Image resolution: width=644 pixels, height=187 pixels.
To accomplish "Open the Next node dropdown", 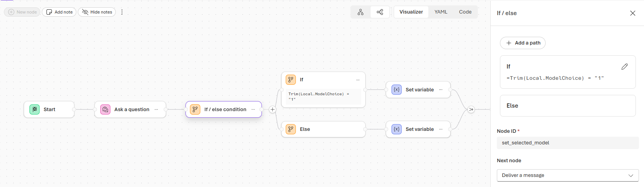I will click(x=567, y=175).
